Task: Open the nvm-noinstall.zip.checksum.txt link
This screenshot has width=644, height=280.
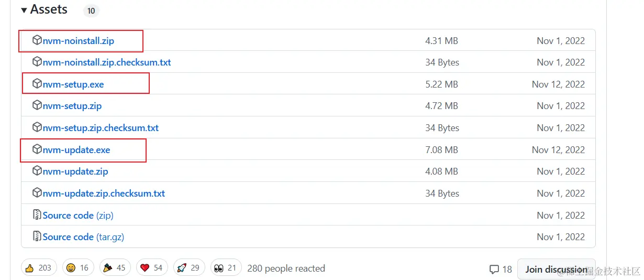Action: (107, 62)
